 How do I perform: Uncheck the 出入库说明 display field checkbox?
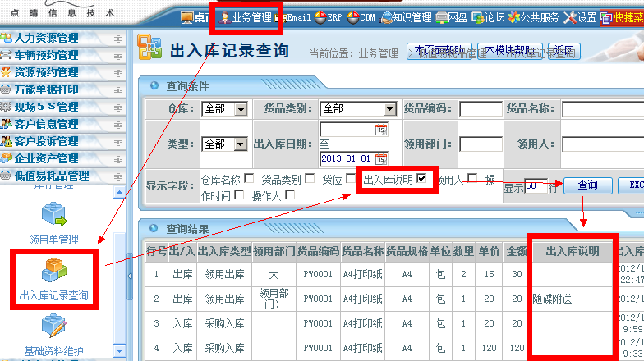[x=422, y=179]
